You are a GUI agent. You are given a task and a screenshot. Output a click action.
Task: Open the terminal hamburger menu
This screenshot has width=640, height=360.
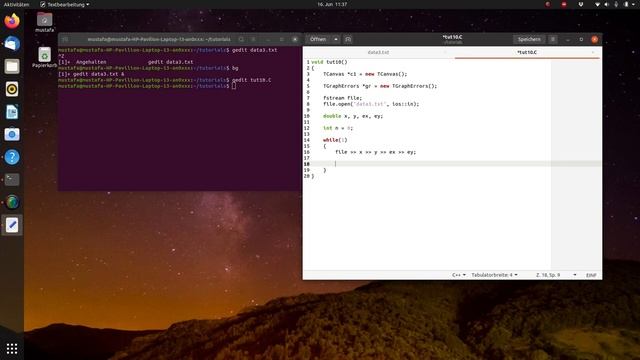[253, 39]
